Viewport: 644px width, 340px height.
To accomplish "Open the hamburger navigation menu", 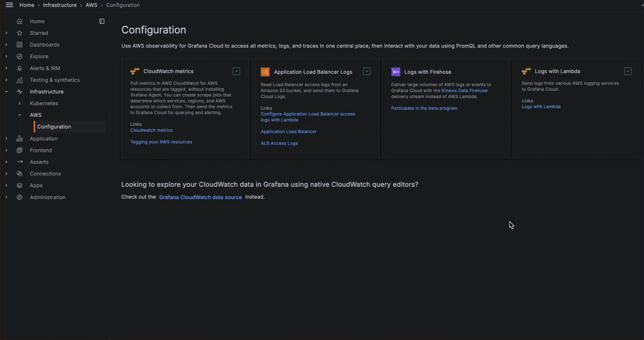I will [9, 5].
